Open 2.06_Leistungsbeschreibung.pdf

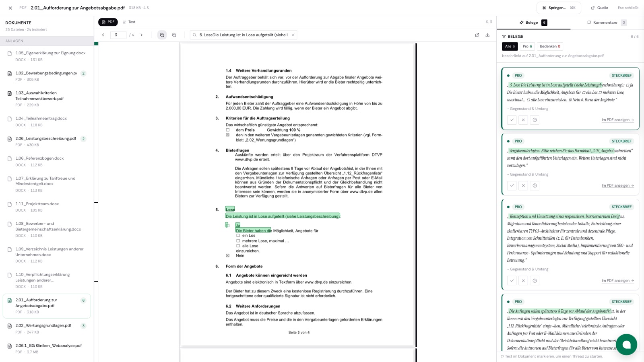(47, 142)
